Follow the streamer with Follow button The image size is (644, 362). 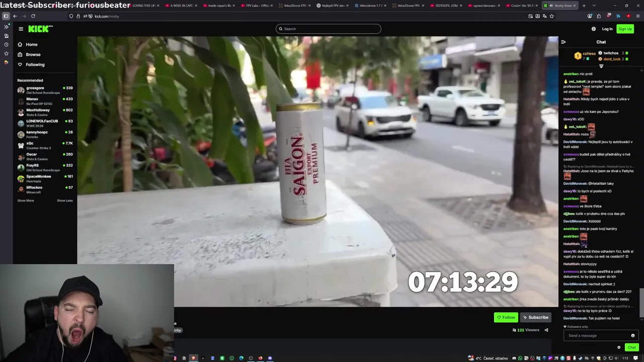click(506, 317)
